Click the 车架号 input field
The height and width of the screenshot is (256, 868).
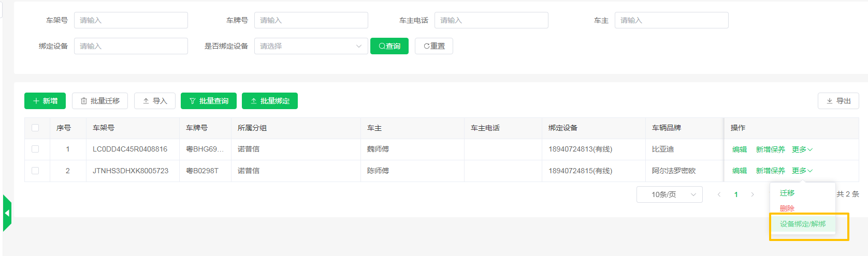point(131,20)
